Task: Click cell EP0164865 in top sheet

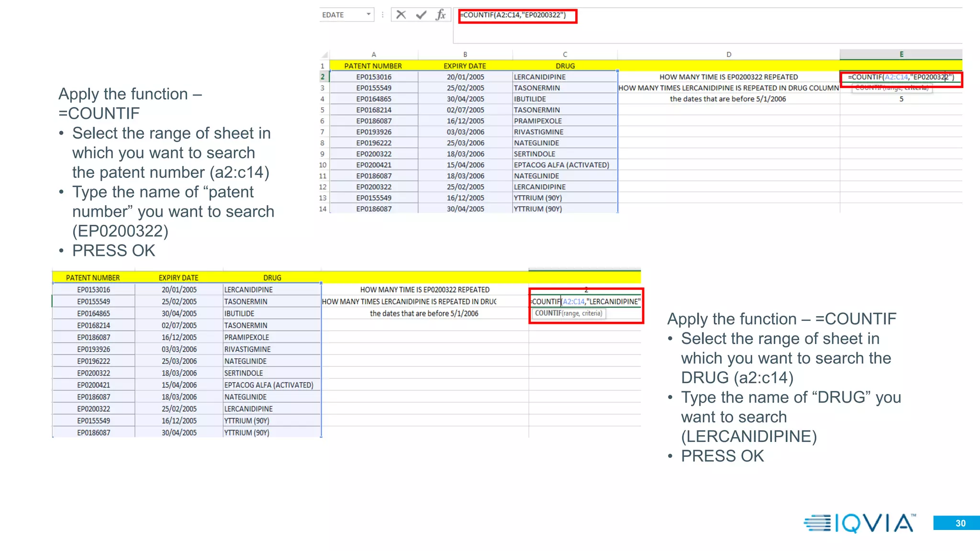Action: (x=374, y=99)
